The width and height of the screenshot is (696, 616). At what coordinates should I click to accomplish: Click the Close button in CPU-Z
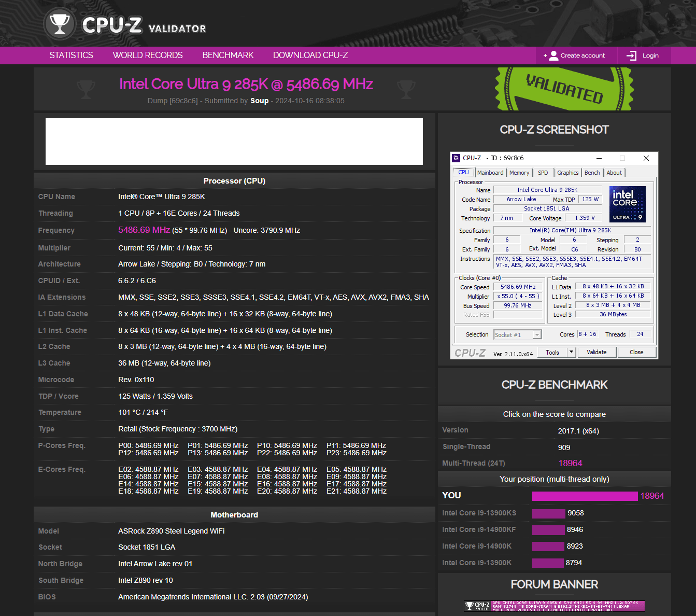click(636, 352)
